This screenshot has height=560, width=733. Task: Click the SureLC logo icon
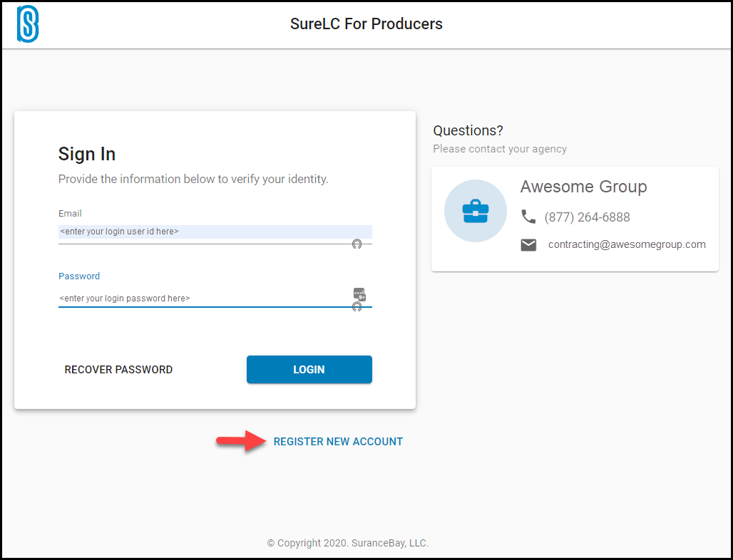[x=28, y=24]
